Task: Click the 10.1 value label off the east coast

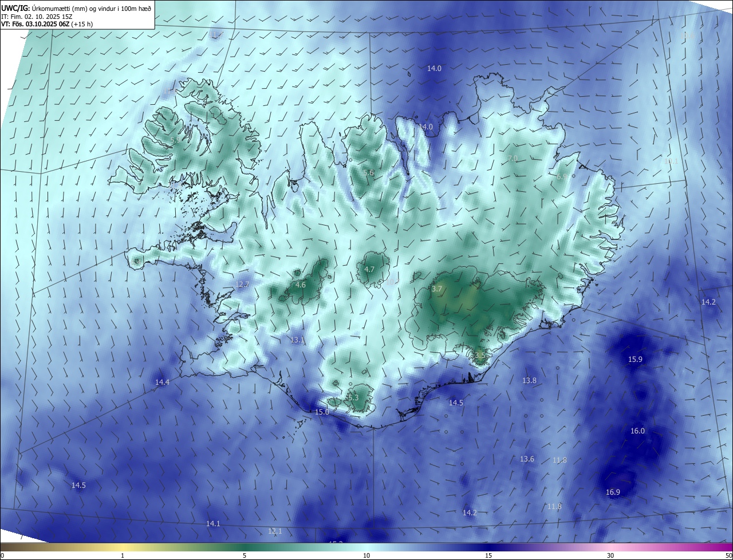Action: 671,161
